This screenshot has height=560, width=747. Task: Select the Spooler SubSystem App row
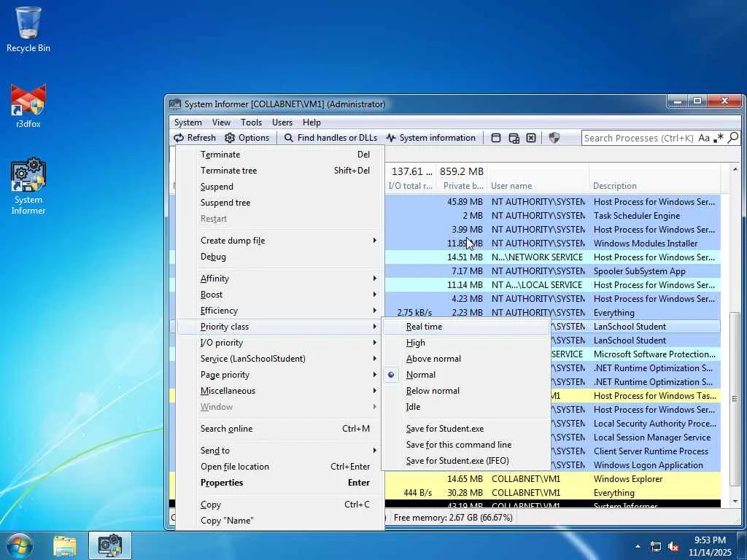(x=553, y=271)
